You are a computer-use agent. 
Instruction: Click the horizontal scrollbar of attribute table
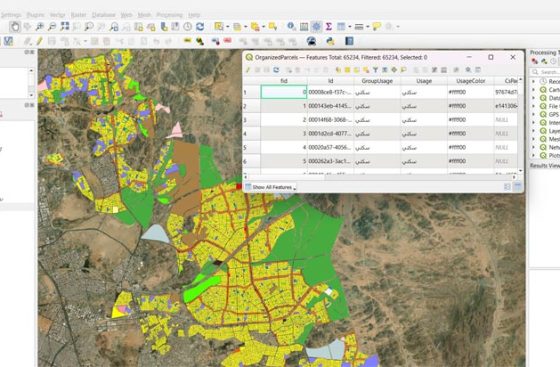click(x=381, y=177)
